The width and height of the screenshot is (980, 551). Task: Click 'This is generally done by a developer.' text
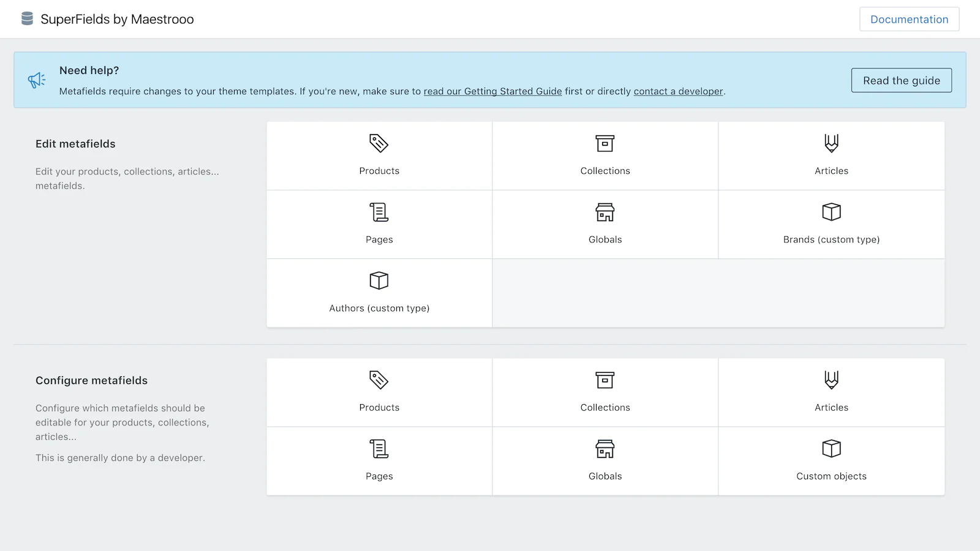coord(120,458)
